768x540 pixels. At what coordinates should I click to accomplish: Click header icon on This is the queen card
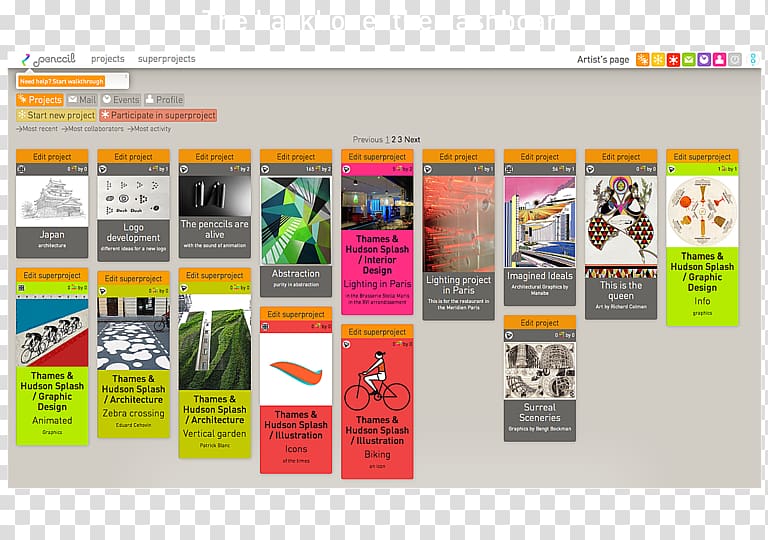pos(590,169)
